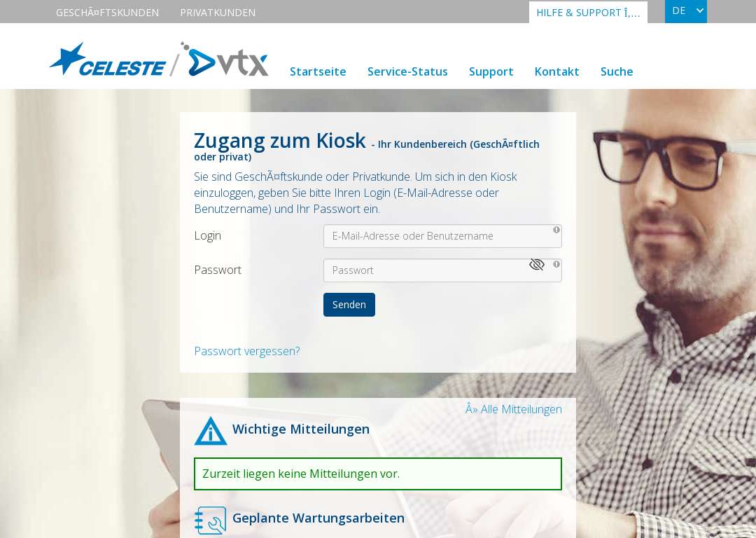The width and height of the screenshot is (756, 538).
Task: Click info icon in Login field
Action: [556, 230]
